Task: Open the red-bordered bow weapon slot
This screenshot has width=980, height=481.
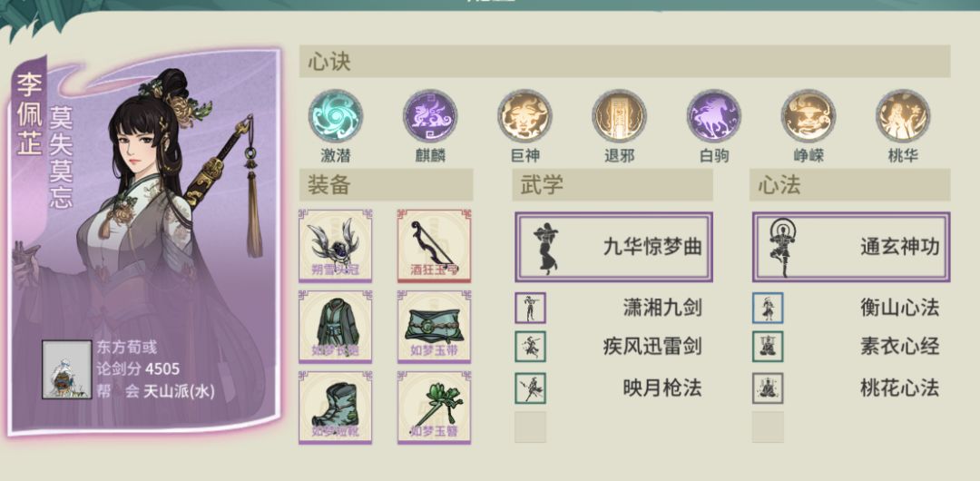Action: click(x=435, y=246)
